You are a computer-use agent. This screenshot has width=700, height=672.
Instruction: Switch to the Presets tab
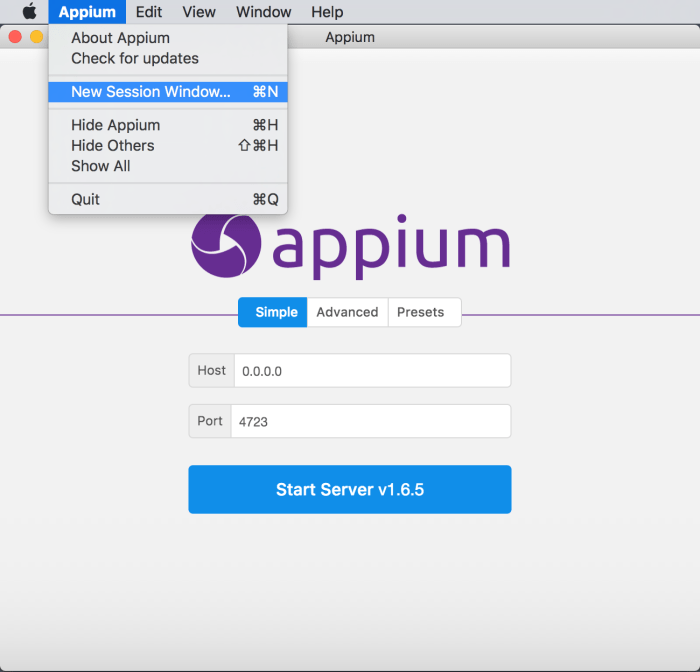tap(424, 312)
